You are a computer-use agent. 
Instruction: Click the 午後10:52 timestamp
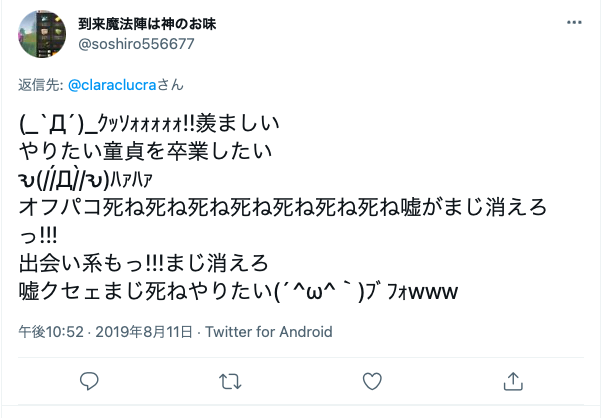pyautogui.click(x=51, y=332)
